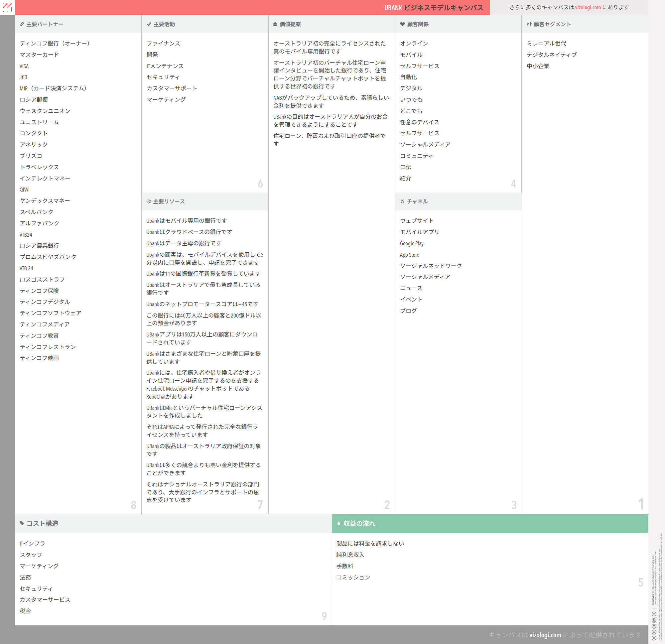Select the コスト構造 section header
The height and width of the screenshot is (644, 665).
coord(43,524)
